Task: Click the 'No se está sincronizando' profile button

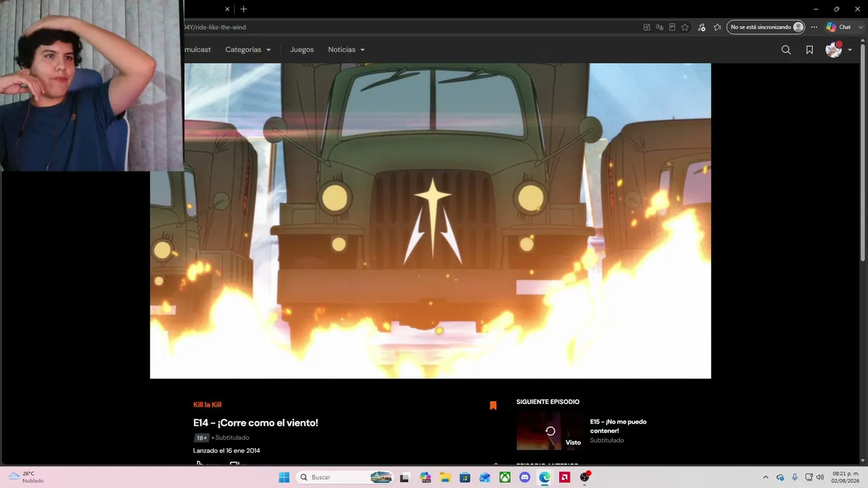Action: [766, 27]
